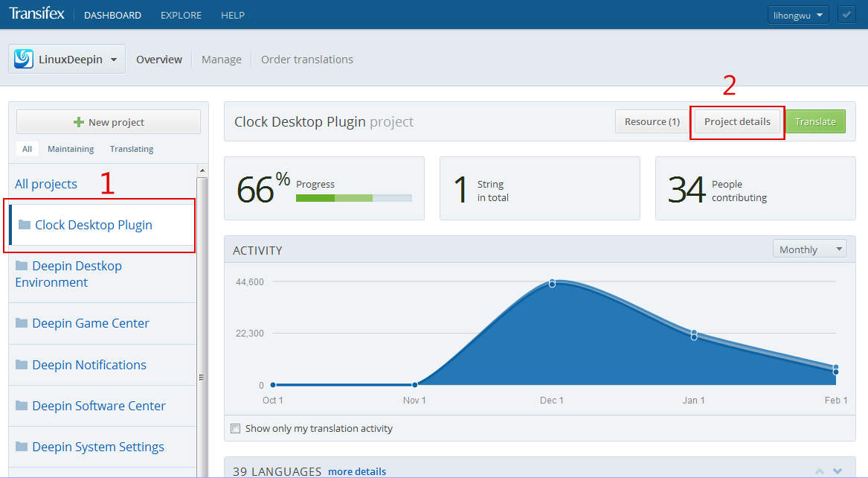Enable Show only my translation activity
This screenshot has height=478, width=868.
tap(236, 428)
